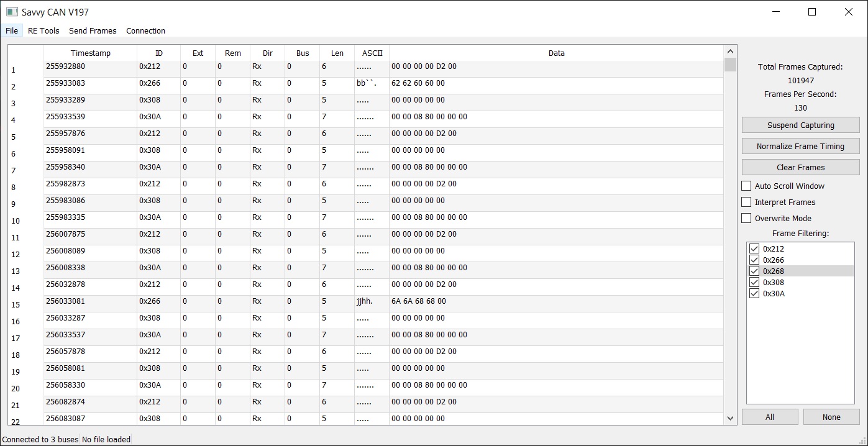Open the Connection menu

click(145, 30)
